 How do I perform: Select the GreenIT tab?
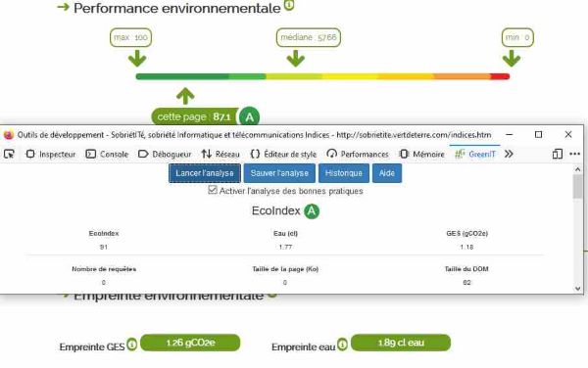[x=475, y=155]
